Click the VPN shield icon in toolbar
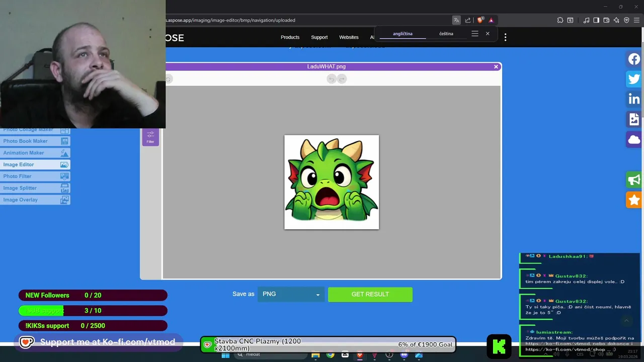The width and height of the screenshot is (644, 362). (626, 20)
